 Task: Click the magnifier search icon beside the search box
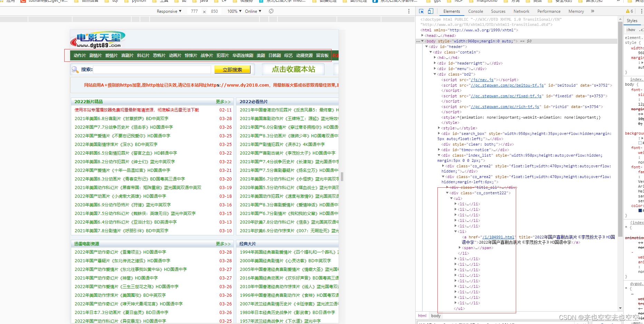pos(75,69)
